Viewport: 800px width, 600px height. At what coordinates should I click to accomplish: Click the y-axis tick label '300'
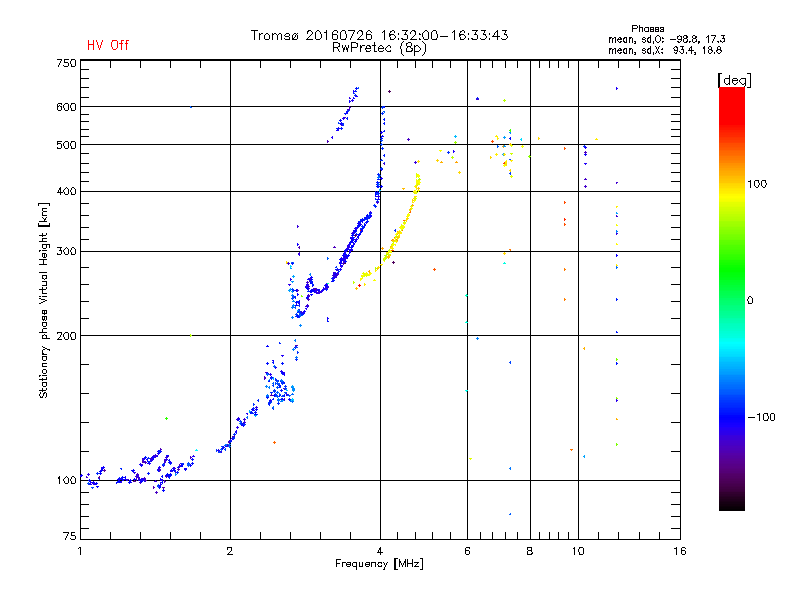point(66,252)
